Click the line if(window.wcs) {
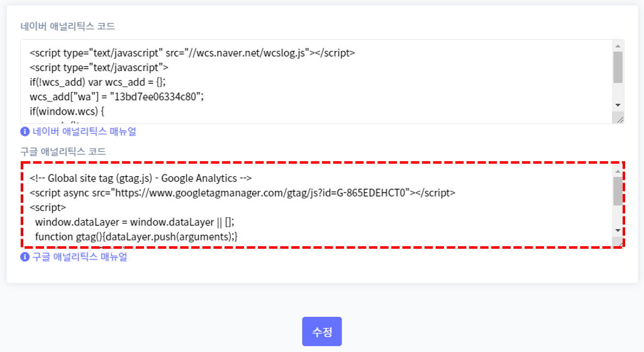The width and height of the screenshot is (644, 352). (67, 111)
